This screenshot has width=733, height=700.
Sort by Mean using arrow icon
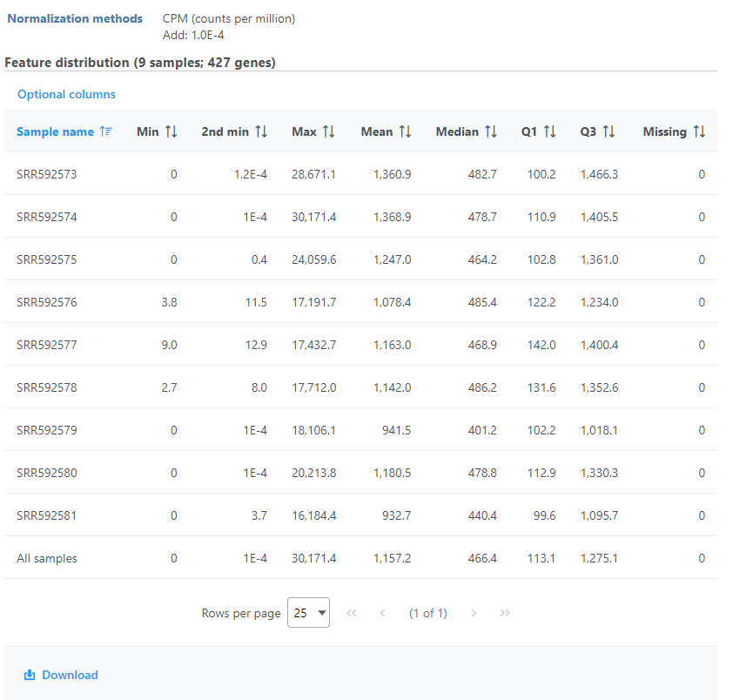click(x=406, y=131)
